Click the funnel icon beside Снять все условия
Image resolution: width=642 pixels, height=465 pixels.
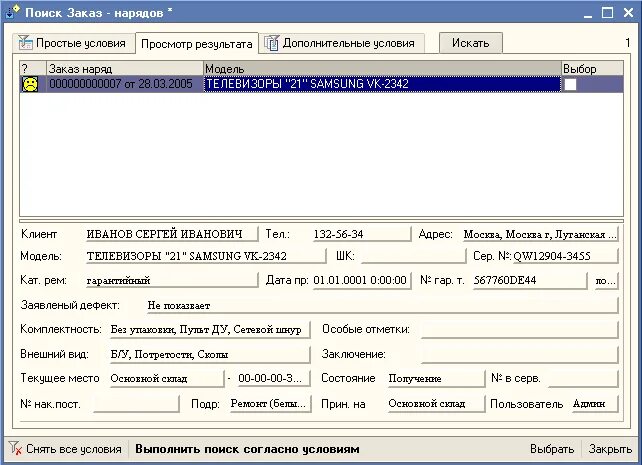[x=15, y=448]
